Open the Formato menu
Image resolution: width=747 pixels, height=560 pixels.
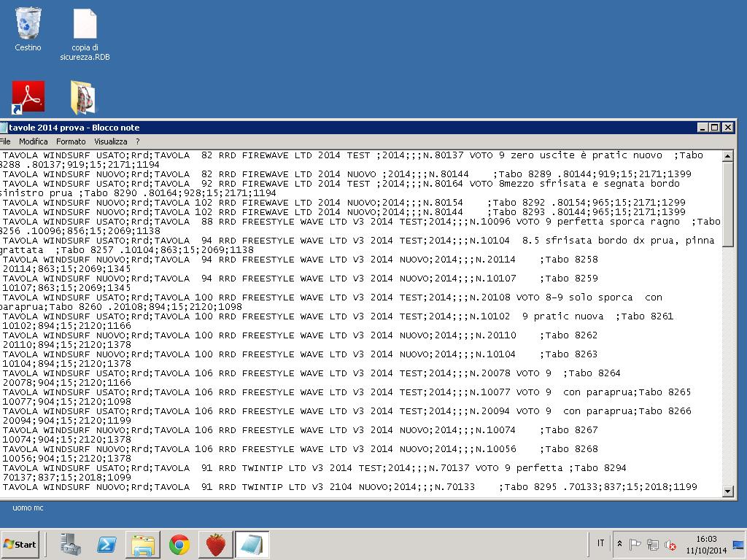[x=71, y=141]
